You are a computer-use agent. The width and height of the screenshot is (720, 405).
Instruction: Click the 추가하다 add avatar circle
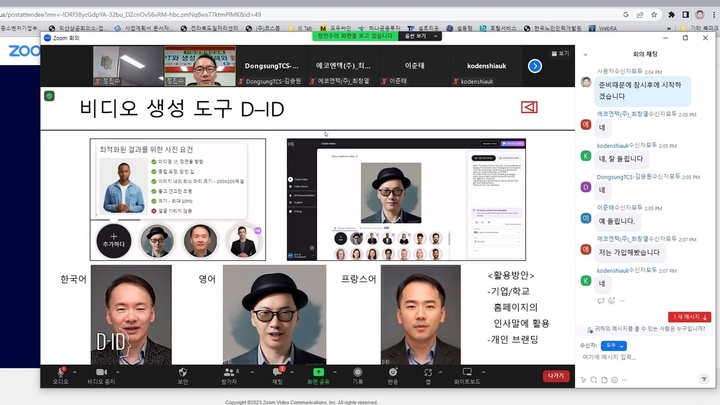(114, 241)
